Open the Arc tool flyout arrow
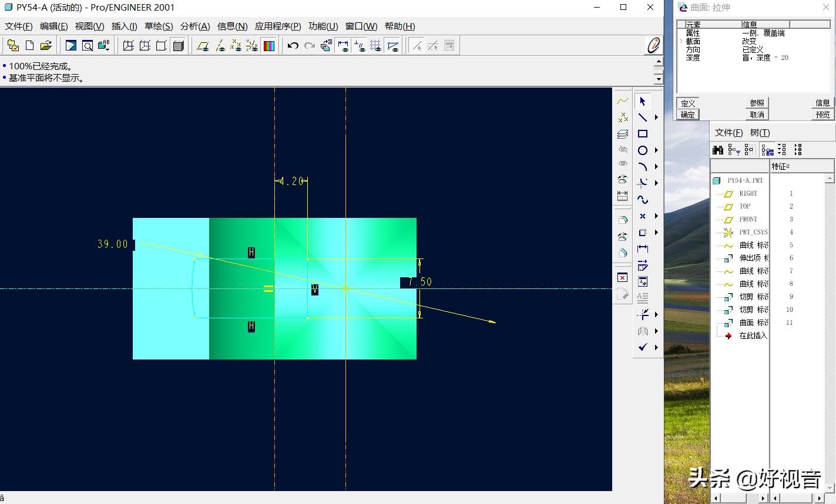 click(x=656, y=167)
